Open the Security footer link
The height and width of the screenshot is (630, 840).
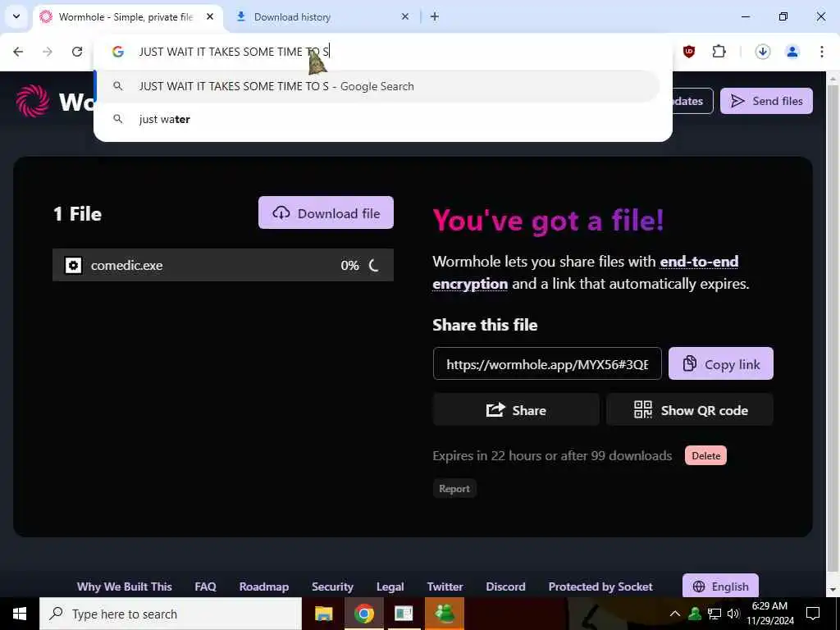pos(332,587)
